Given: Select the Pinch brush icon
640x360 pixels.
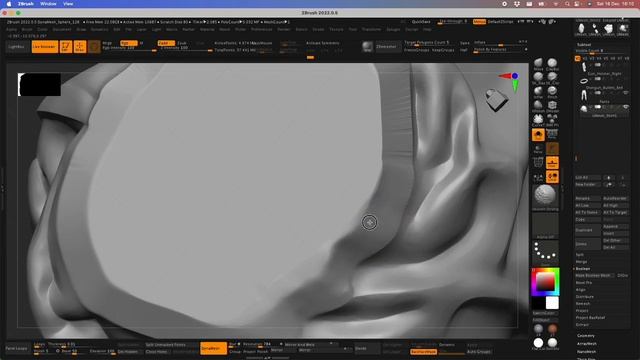Looking at the screenshot, I should pos(552,91).
